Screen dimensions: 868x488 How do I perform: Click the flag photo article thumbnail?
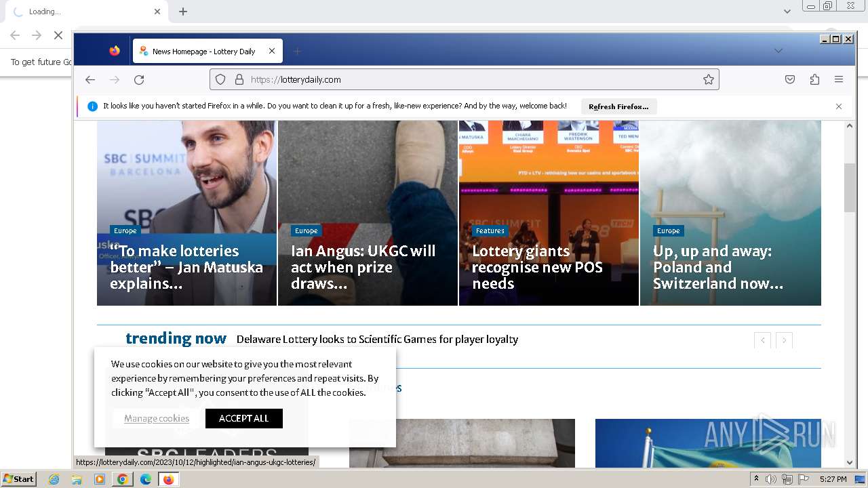pos(708,443)
